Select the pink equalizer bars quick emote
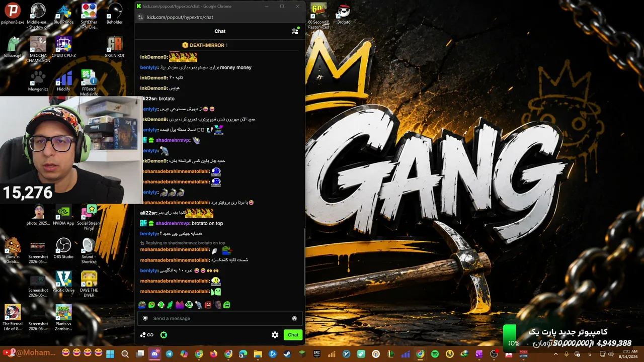Screen dimensions: 644x362 [x=180, y=305]
